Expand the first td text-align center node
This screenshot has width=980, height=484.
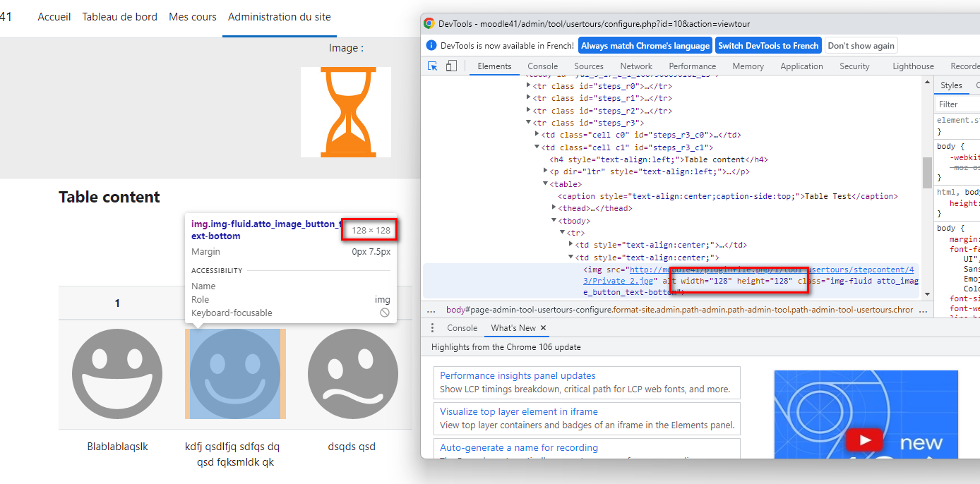click(x=571, y=245)
